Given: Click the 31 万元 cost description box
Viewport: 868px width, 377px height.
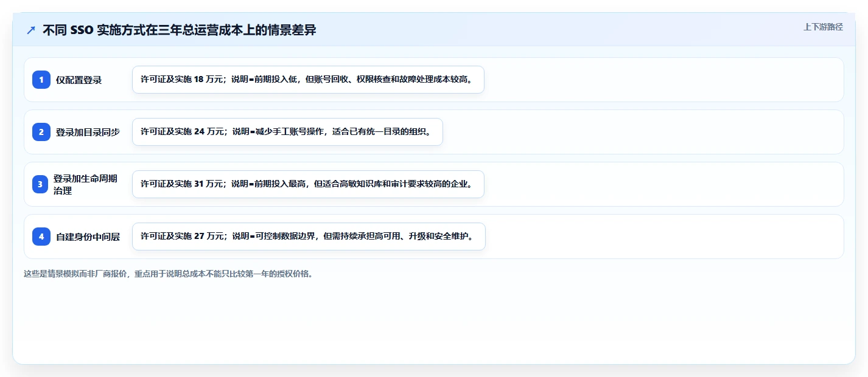Looking at the screenshot, I should 308,184.
